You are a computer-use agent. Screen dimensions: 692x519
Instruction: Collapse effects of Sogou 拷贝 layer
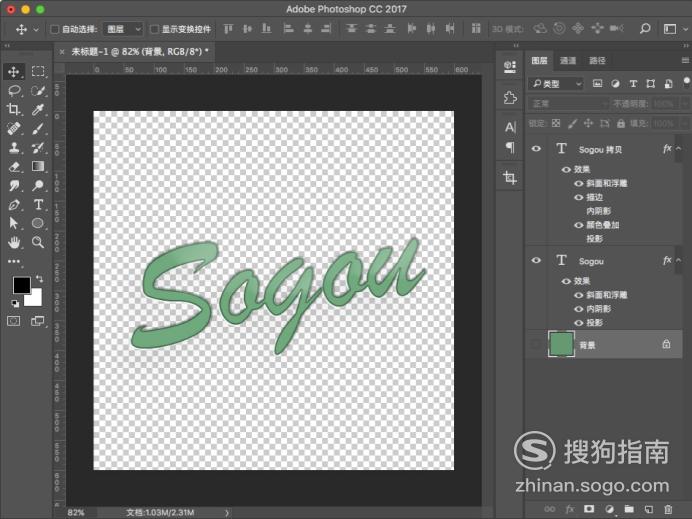679,149
